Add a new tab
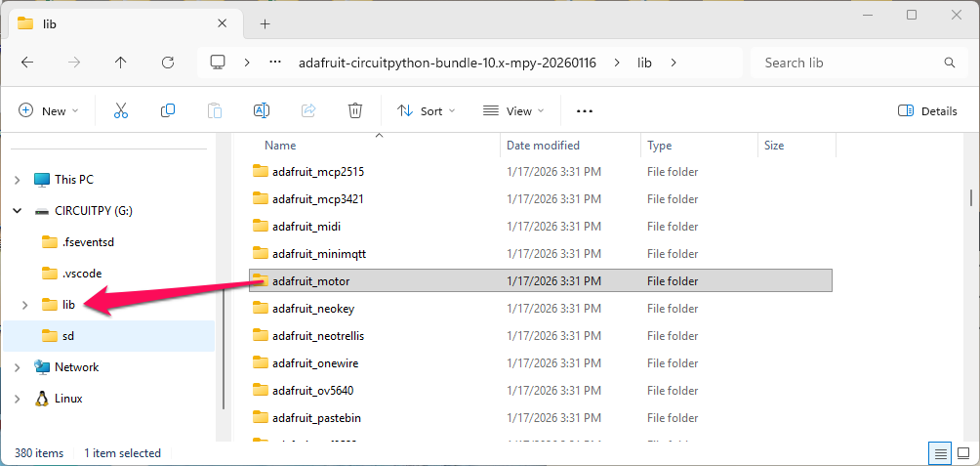The image size is (980, 466). 265,24
